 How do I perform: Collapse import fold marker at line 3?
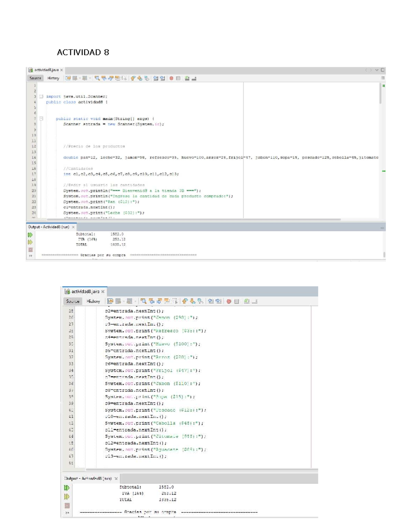point(41,96)
